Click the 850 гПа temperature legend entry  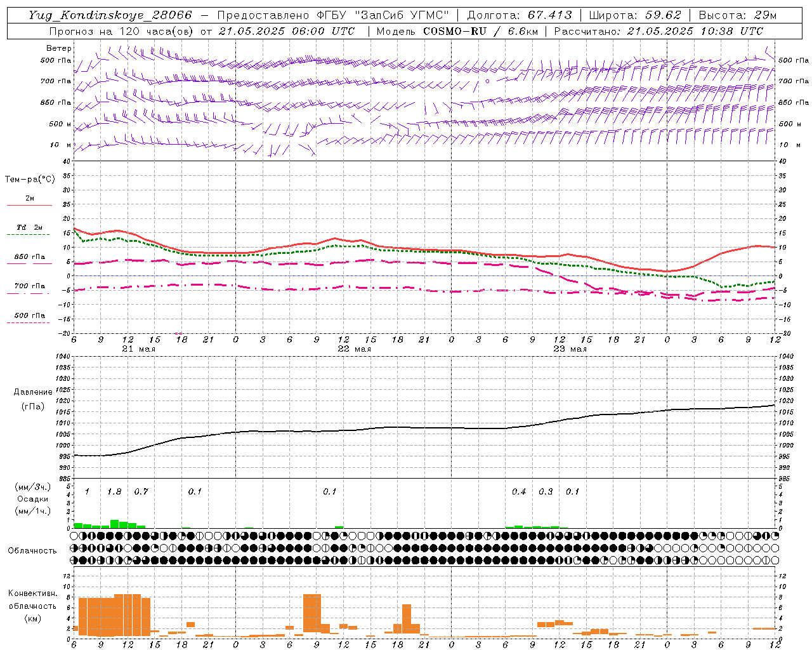[30, 257]
